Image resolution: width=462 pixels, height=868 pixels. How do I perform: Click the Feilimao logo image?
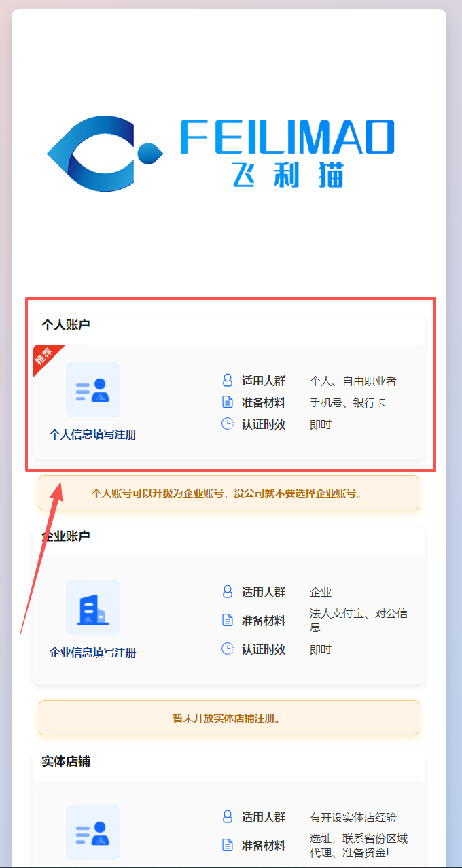[x=221, y=153]
